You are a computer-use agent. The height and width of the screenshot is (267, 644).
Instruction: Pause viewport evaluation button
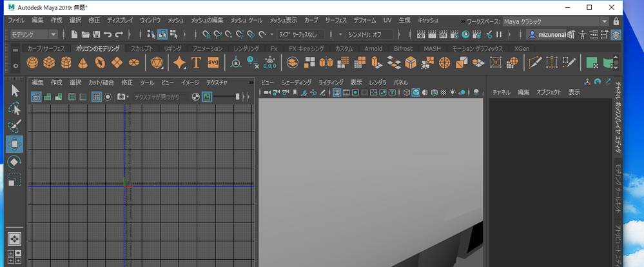point(499,35)
